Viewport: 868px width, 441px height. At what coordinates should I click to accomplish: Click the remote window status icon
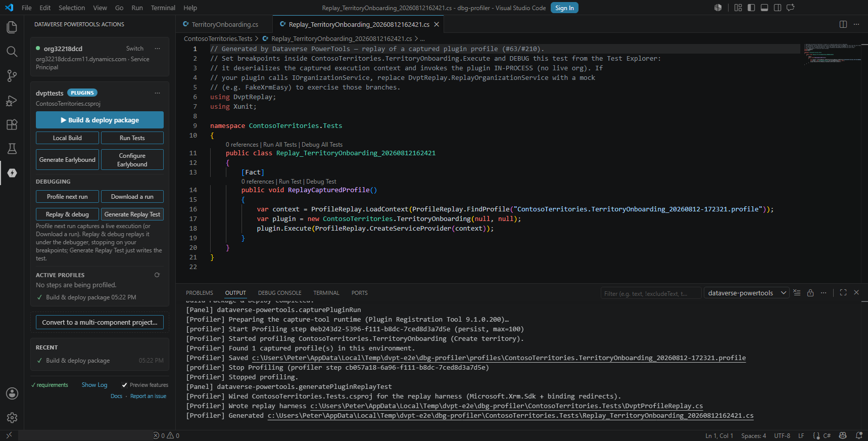(x=9, y=435)
